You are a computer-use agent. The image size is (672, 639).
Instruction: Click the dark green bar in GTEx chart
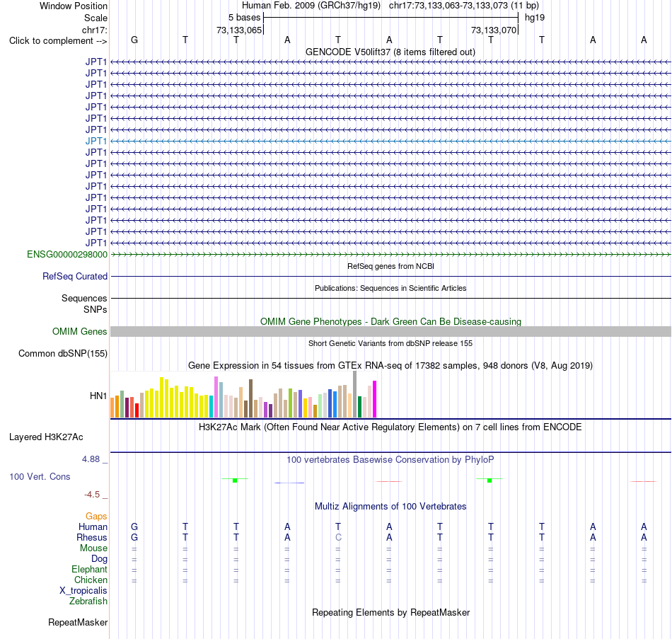(x=359, y=407)
